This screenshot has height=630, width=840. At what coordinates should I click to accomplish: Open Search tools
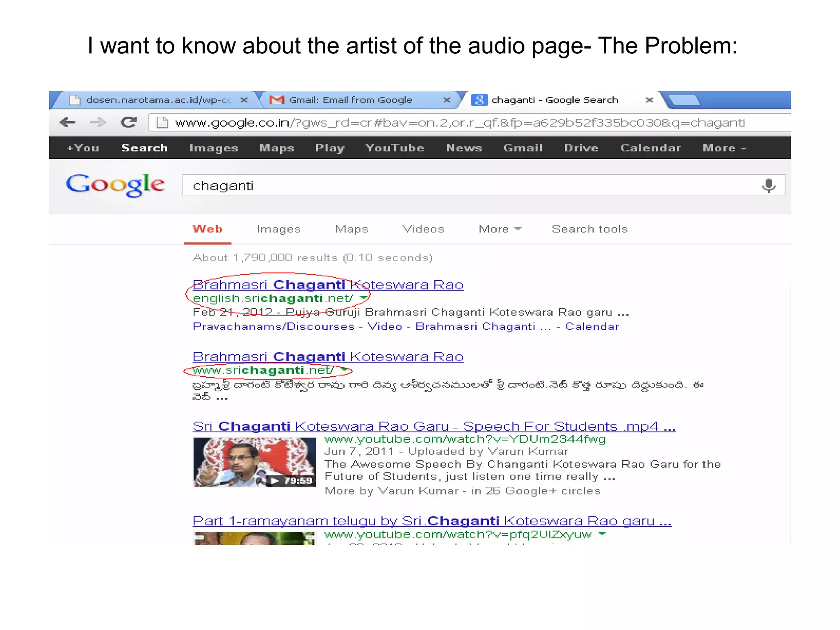point(589,229)
